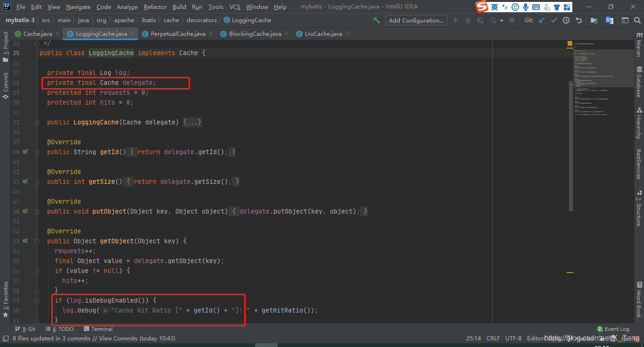Click the Sogou emoji smiley icon

pyautogui.click(x=515, y=7)
